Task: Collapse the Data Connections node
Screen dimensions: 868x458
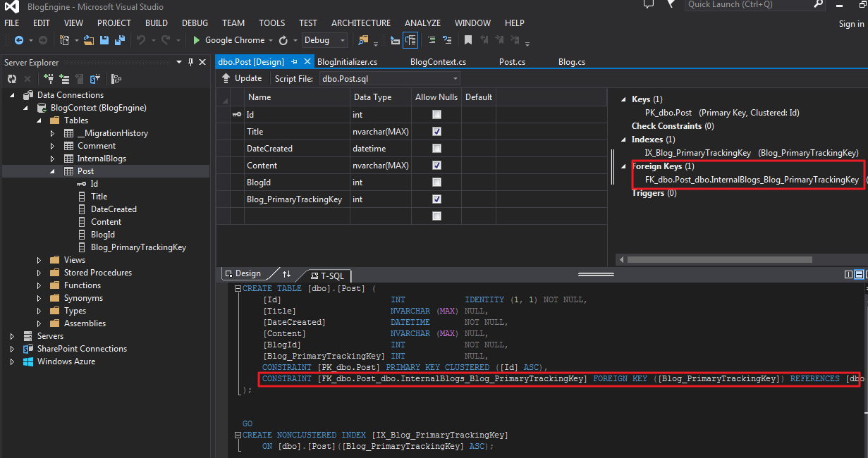Action: (x=13, y=95)
